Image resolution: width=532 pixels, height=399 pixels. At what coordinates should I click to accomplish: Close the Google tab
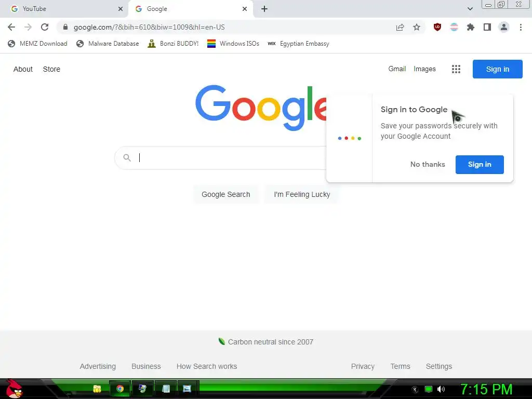pos(245,9)
